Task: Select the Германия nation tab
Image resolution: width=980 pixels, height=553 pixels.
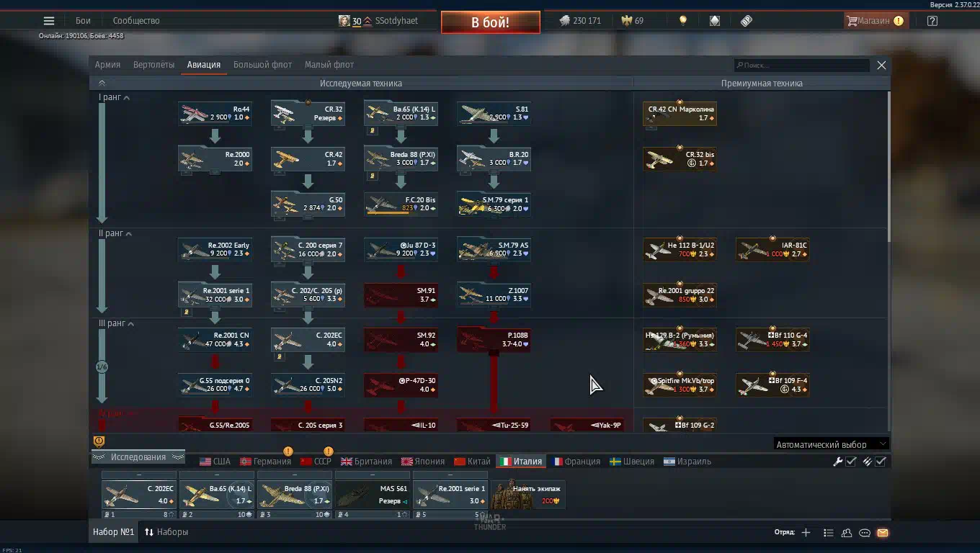Action: click(x=265, y=462)
